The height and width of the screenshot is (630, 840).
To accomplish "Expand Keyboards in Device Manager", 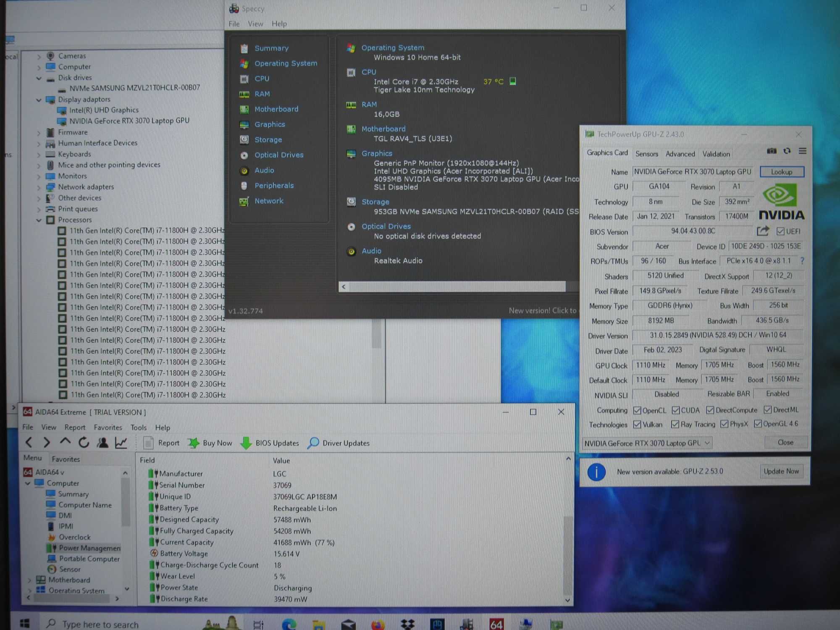I will [39, 155].
